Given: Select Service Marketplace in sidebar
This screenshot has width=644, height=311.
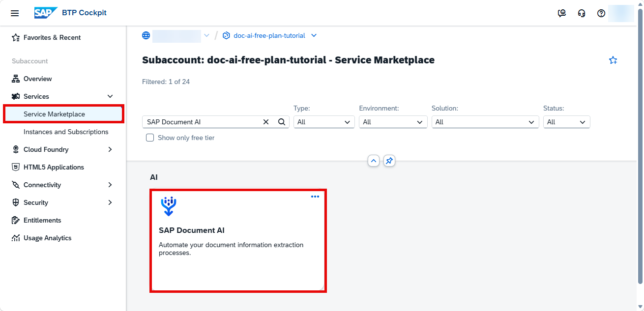Looking at the screenshot, I should click(x=63, y=114).
